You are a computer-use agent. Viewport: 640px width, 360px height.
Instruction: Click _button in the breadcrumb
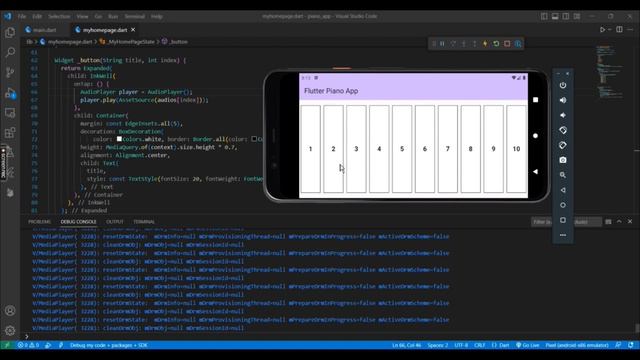(x=178, y=42)
